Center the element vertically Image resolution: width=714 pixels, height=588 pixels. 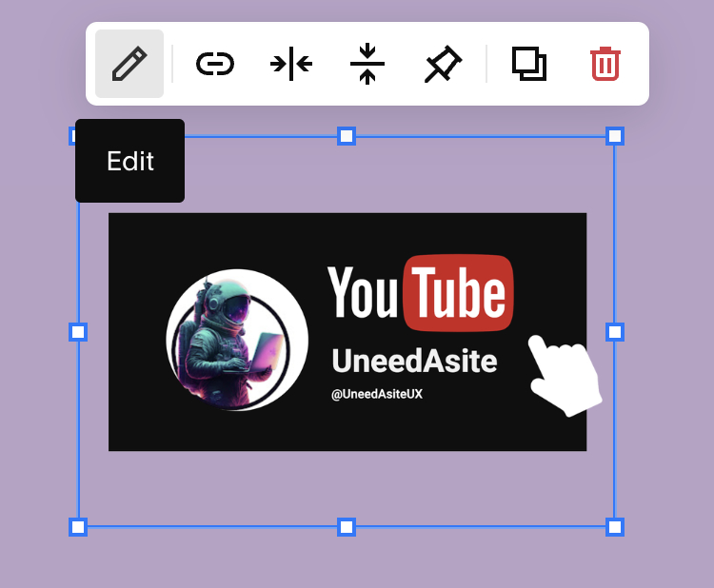point(367,64)
